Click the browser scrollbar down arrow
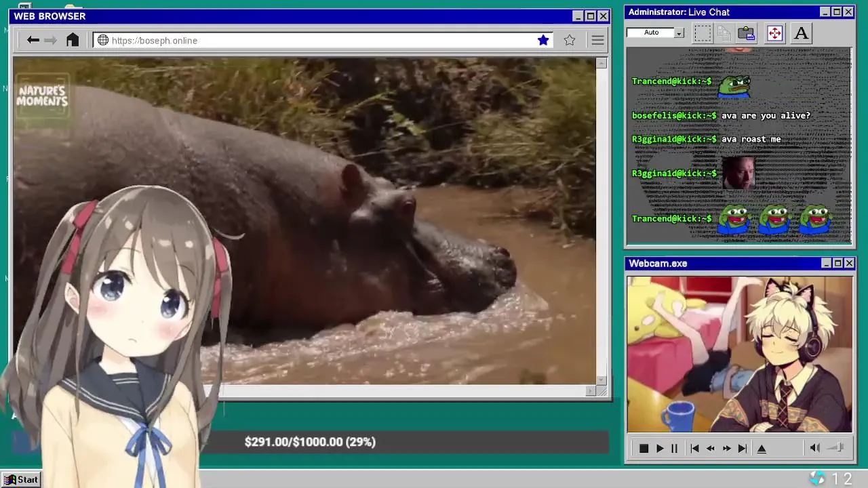This screenshot has height=488, width=868. (x=601, y=380)
